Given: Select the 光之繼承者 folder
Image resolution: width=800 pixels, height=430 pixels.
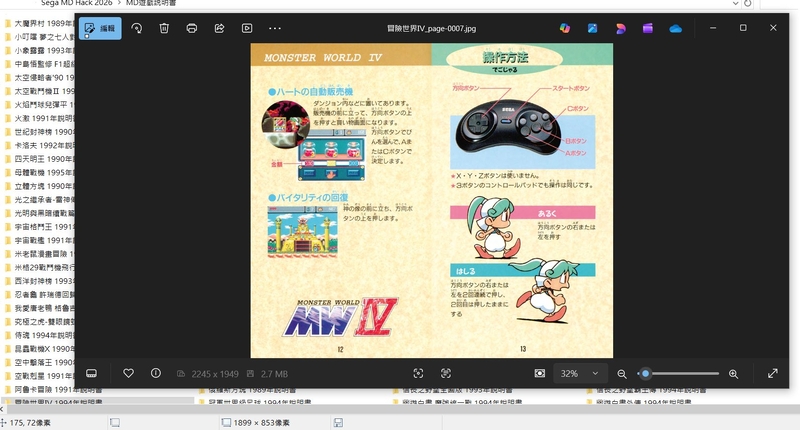Looking at the screenshot, I should pyautogui.click(x=40, y=200).
